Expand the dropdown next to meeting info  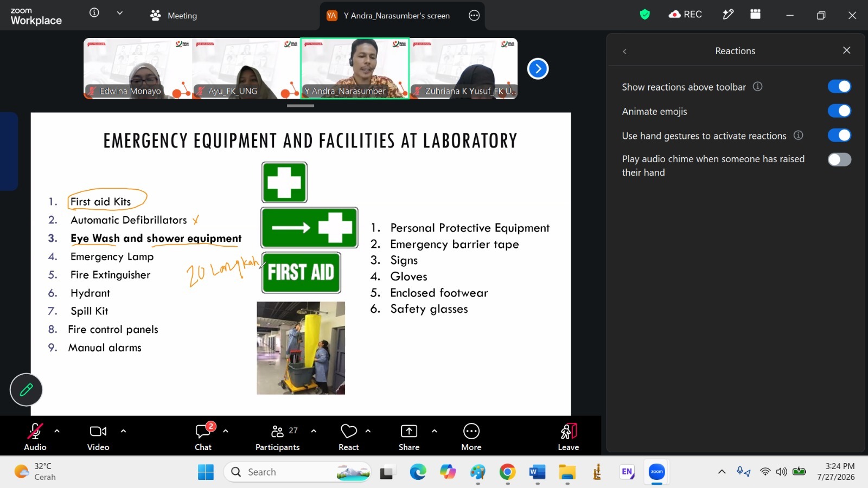(119, 13)
